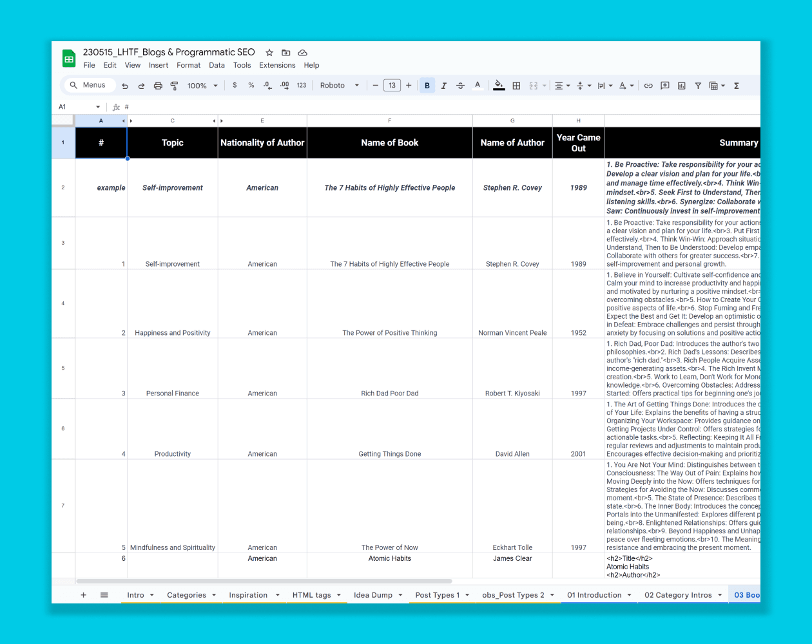812x644 pixels.
Task: Toggle Strikethrough formatting
Action: [x=460, y=86]
